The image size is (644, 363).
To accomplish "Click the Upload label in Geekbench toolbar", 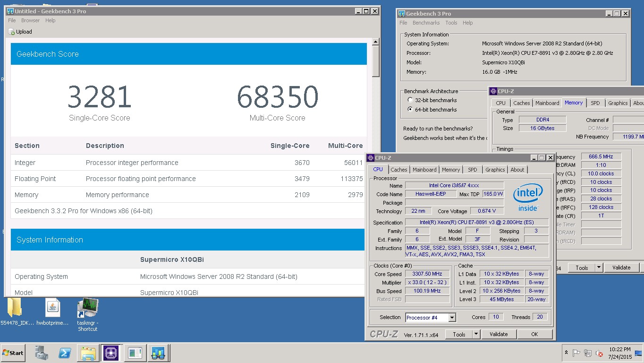I will tap(24, 32).
